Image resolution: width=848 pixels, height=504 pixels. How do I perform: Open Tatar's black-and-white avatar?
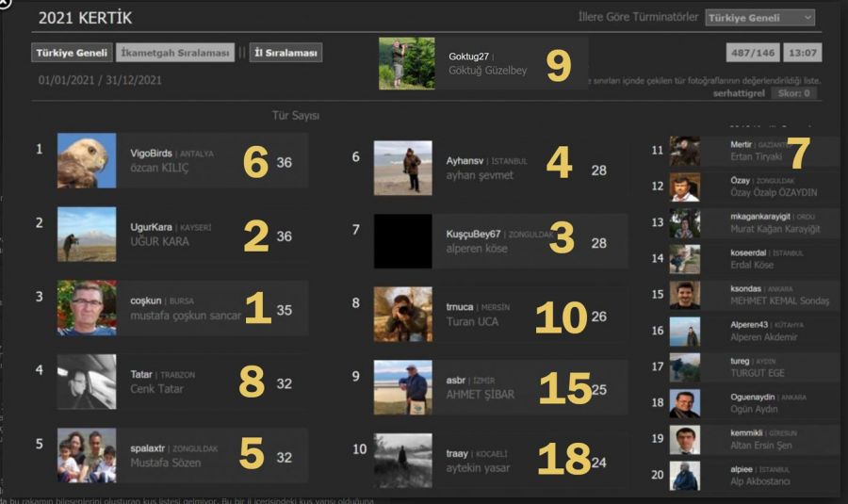click(87, 382)
